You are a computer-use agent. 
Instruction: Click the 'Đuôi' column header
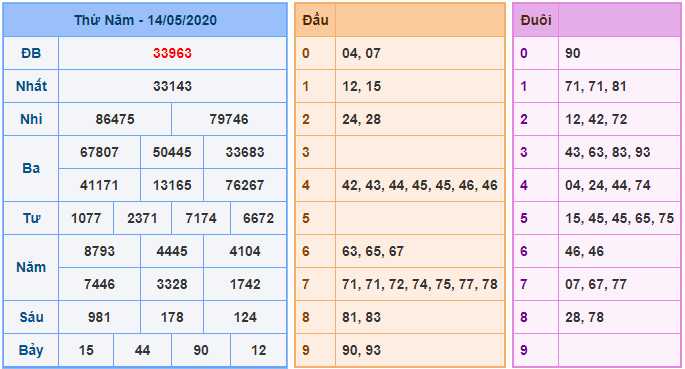click(536, 20)
